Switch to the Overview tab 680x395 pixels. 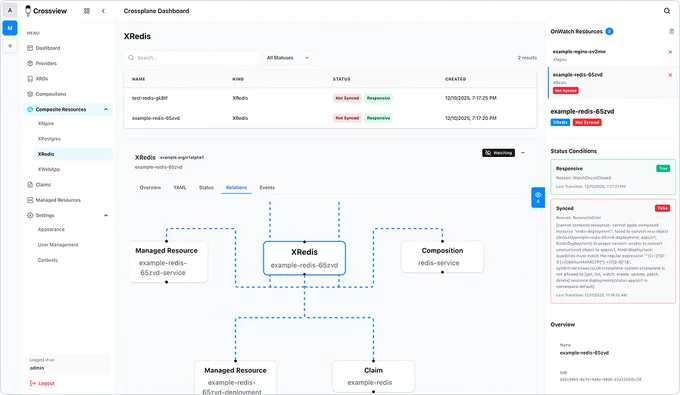[150, 188]
